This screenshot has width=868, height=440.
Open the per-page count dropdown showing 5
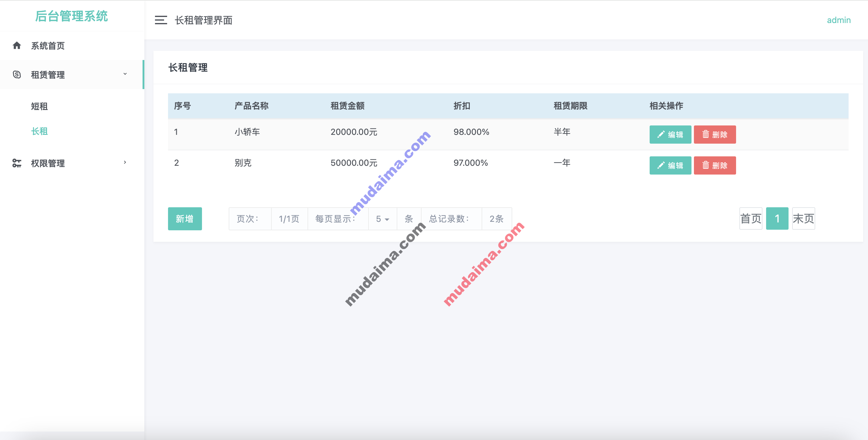click(x=382, y=219)
